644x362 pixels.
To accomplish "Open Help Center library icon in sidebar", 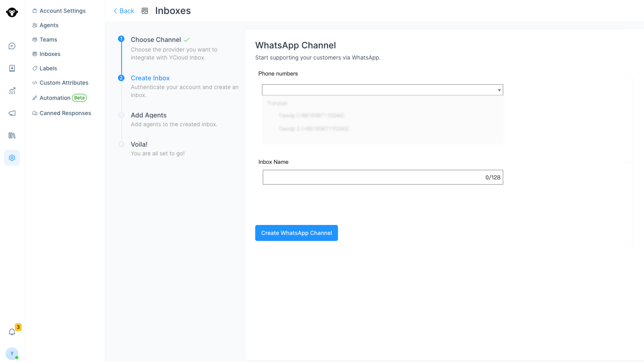I will pos(12,135).
